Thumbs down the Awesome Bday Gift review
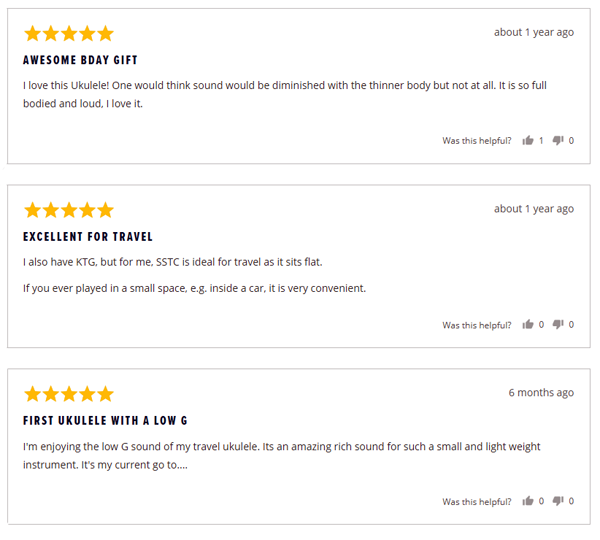Viewport: 600px width, 540px height. pyautogui.click(x=558, y=140)
